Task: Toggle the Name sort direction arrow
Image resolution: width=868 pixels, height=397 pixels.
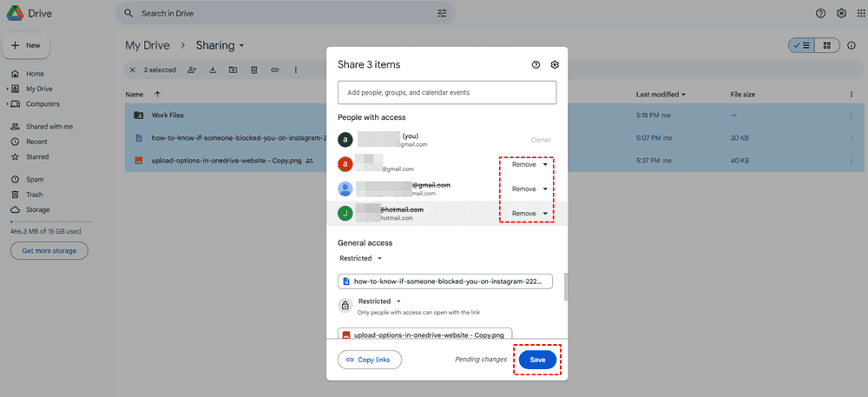Action: click(157, 95)
